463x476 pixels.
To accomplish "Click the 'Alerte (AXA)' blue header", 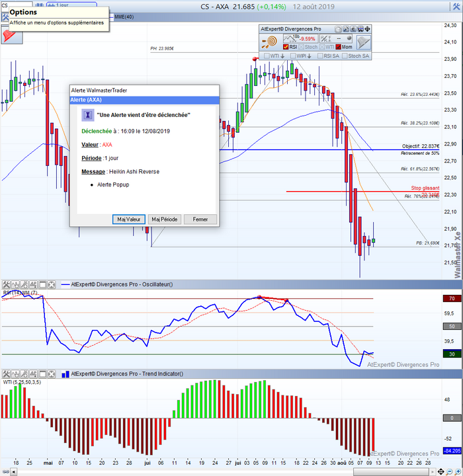I will pyautogui.click(x=145, y=100).
